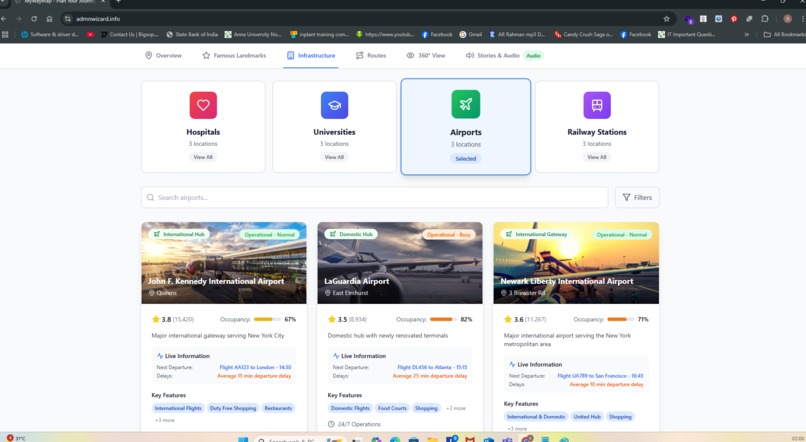
Task: Click the Newark 71% occupancy bar
Action: (x=620, y=319)
